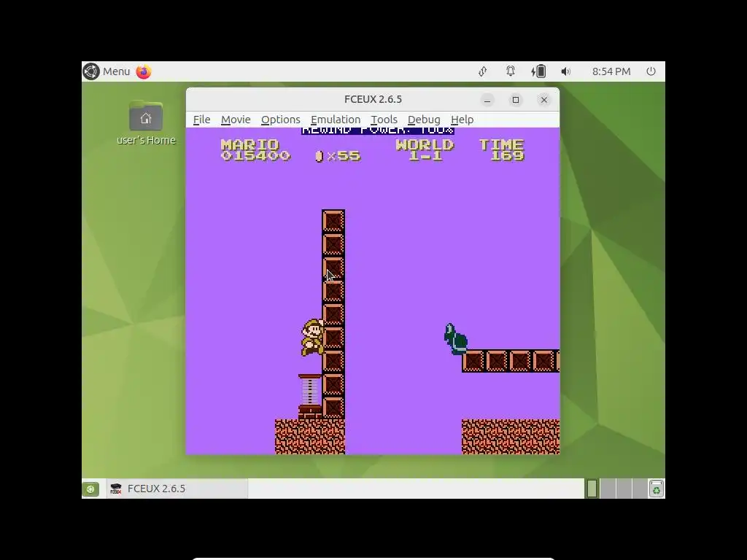Open the File menu in FCEUX
The width and height of the screenshot is (747, 560).
pyautogui.click(x=201, y=120)
